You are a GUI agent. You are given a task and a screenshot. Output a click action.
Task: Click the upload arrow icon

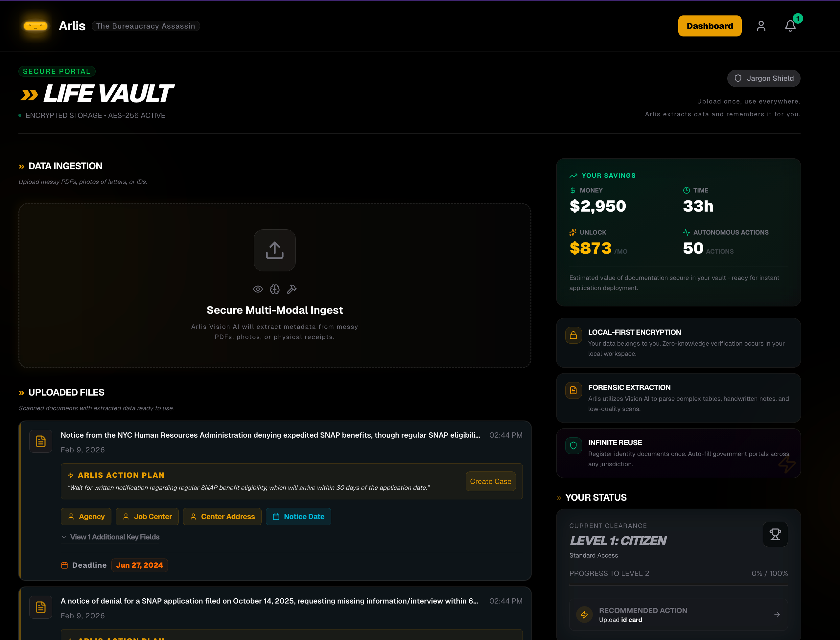point(274,250)
